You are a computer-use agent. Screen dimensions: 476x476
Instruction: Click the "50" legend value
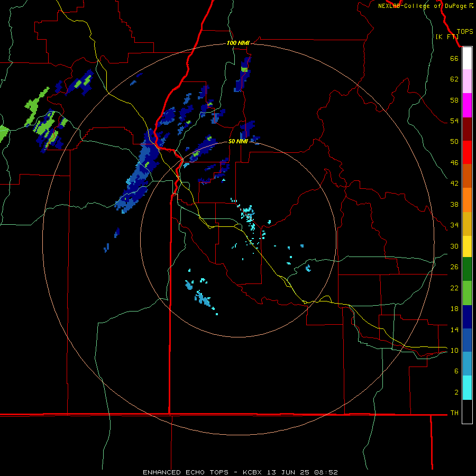[x=454, y=141]
